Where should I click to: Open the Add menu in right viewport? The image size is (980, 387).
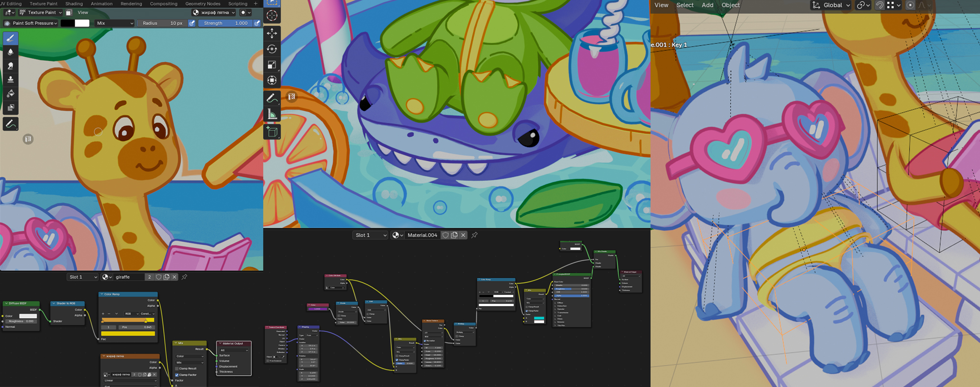707,5
